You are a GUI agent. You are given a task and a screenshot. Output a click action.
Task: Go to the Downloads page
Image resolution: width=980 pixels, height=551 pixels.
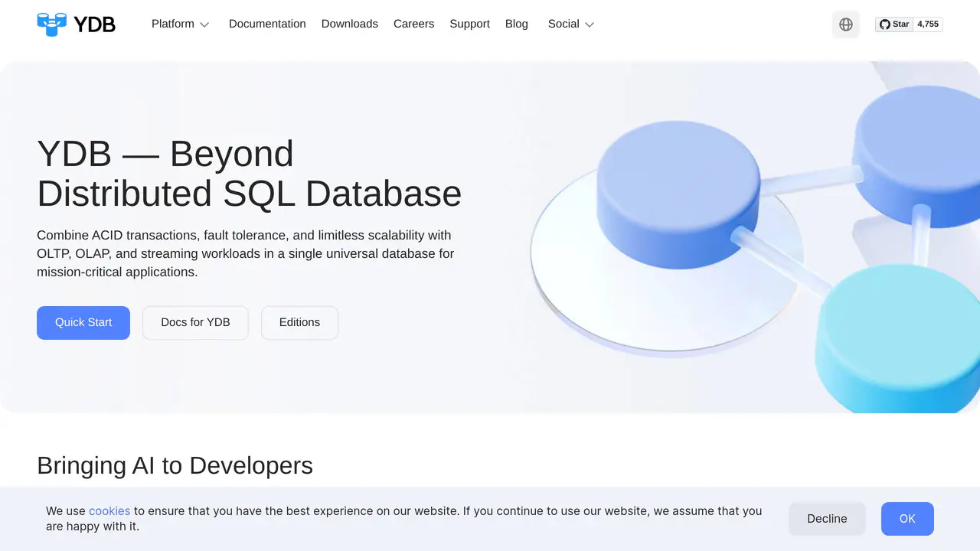point(350,24)
